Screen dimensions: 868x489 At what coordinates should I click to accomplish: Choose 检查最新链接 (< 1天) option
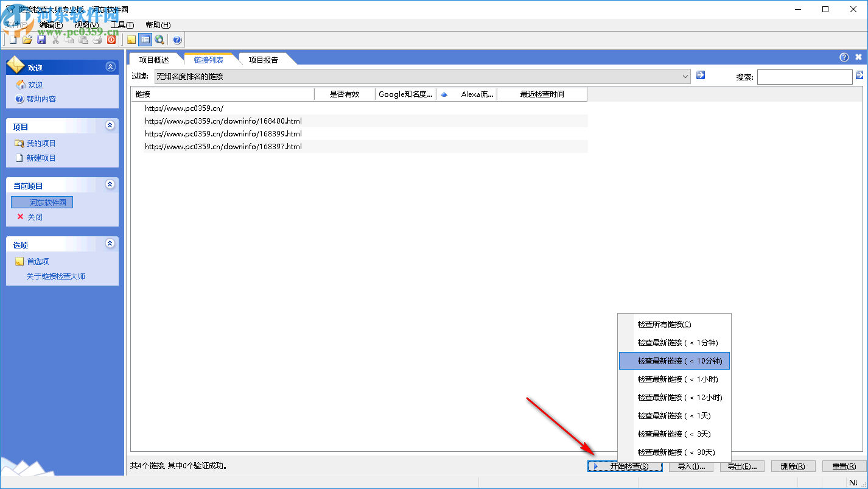click(674, 416)
